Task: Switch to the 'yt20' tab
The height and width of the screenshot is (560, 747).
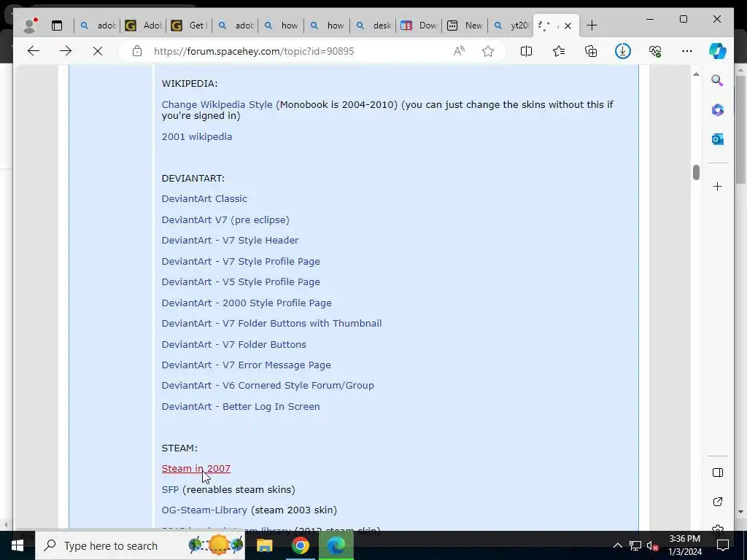Action: (x=511, y=26)
